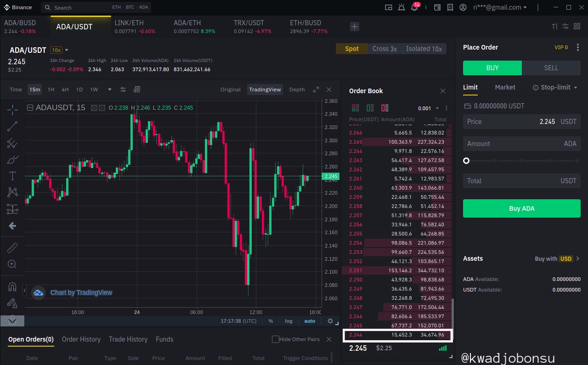Open Place Order more options menu
Screen dimensions: 588x365
(578, 47)
